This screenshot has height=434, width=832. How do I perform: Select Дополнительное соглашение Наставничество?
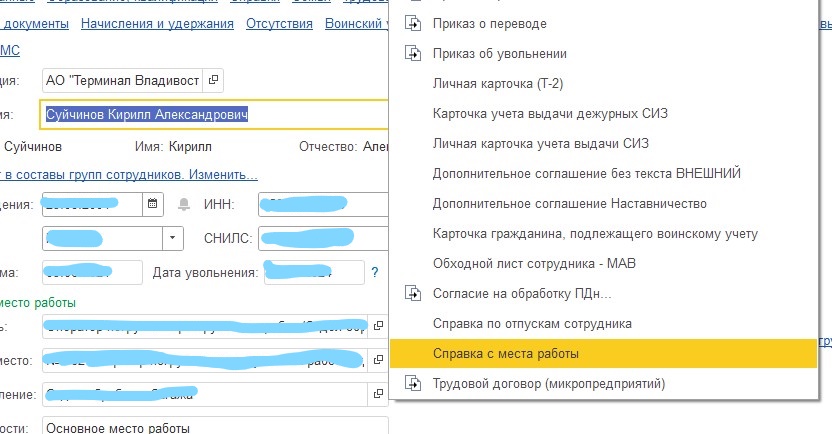(x=569, y=203)
